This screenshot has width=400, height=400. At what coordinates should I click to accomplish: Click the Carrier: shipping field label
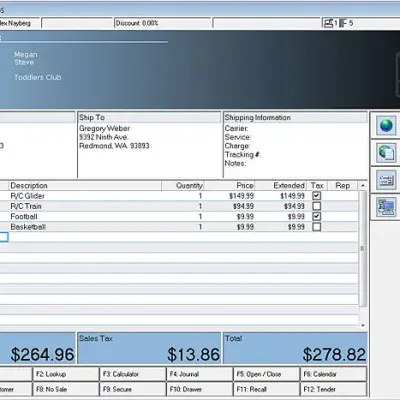[236, 128]
